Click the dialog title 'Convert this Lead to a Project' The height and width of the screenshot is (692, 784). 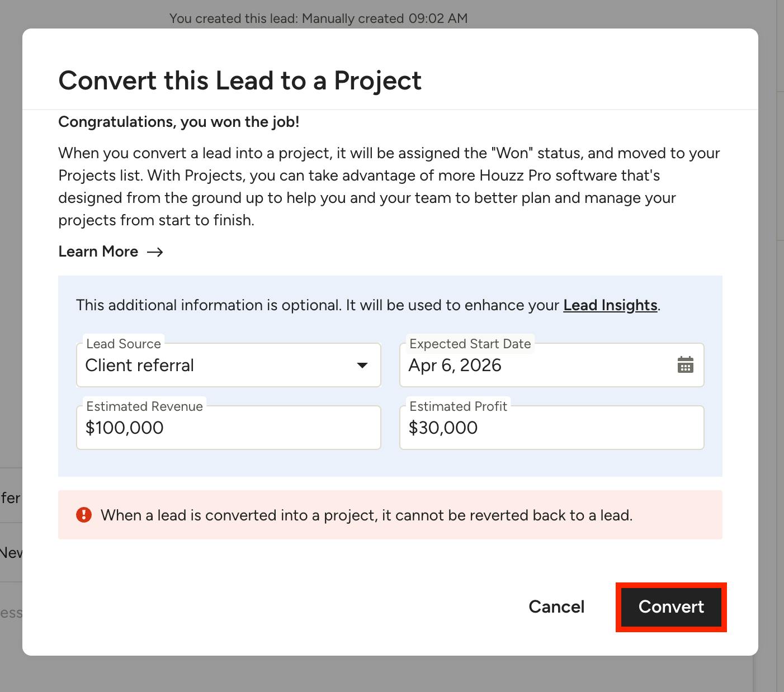pyautogui.click(x=240, y=80)
